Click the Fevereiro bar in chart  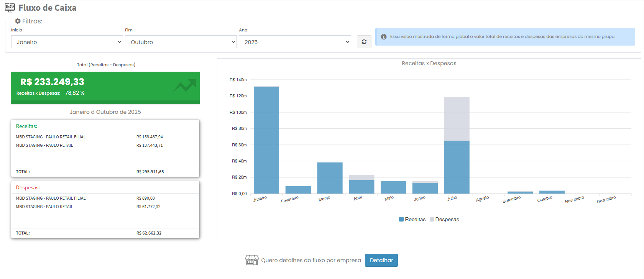298,190
